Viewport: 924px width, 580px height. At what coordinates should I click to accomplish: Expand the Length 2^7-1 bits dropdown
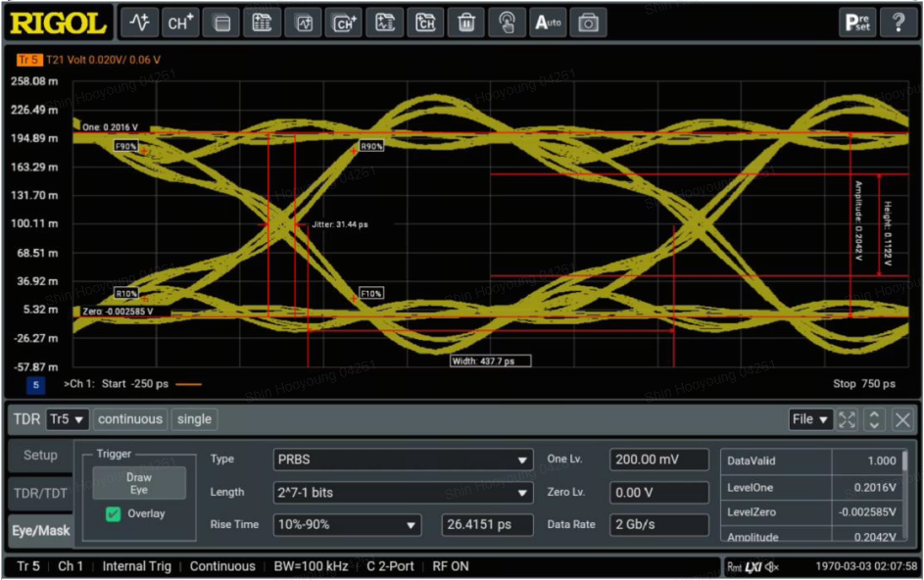[403, 493]
